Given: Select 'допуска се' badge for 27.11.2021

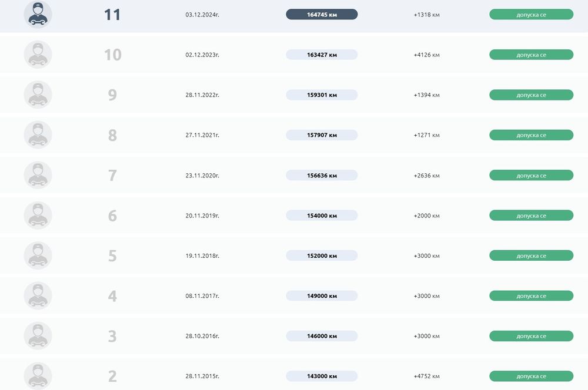Looking at the screenshot, I should pyautogui.click(x=531, y=135).
